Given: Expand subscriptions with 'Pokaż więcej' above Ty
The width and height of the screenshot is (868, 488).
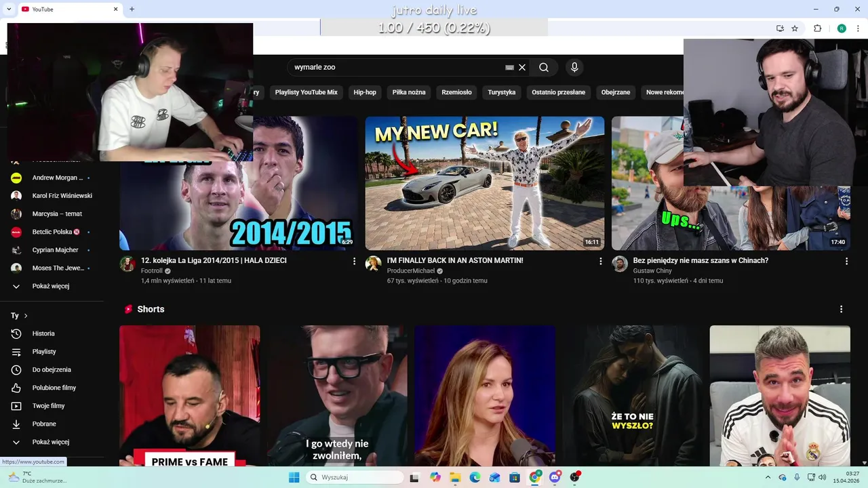Looking at the screenshot, I should [x=52, y=286].
